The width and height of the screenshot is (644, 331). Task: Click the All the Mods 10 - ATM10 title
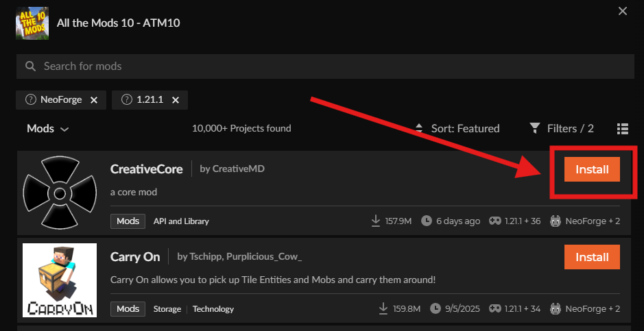tap(118, 23)
